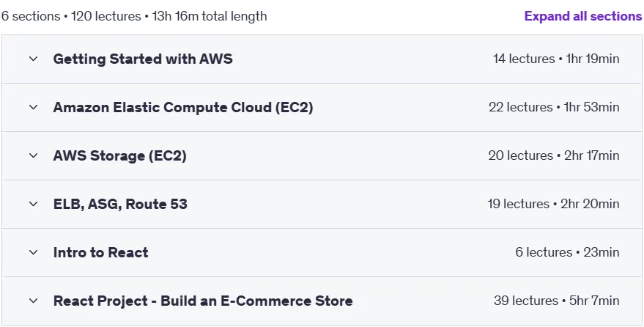Select ELB, ASG, Route 53 section title

(120, 204)
